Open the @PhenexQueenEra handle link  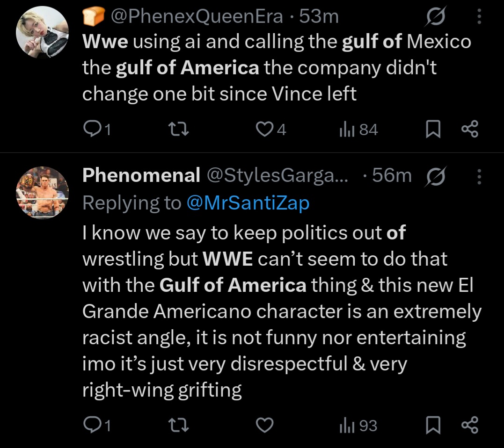[196, 17]
